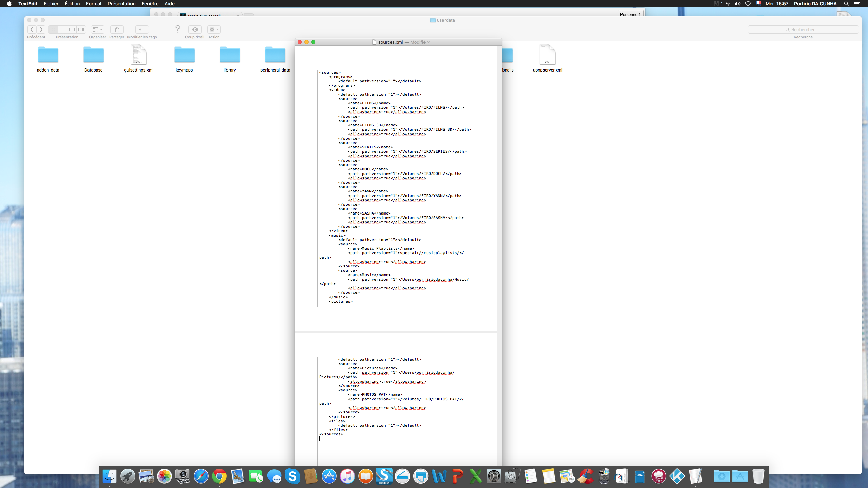Click the Personne 1 button
This screenshot has height=488, width=868.
coord(630,14)
